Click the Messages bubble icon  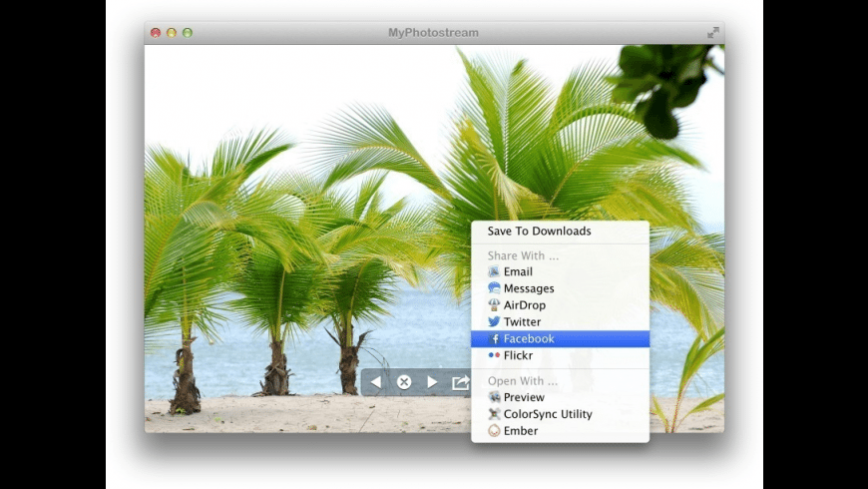494,288
